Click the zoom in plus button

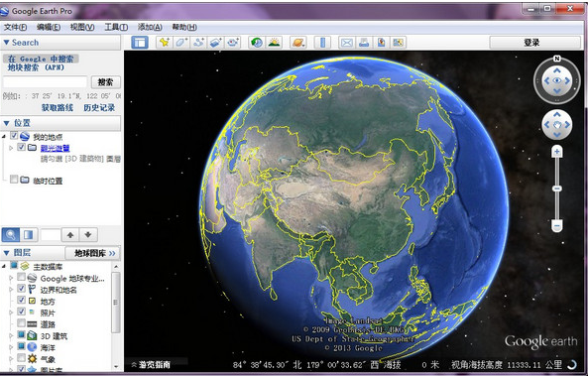point(557,152)
